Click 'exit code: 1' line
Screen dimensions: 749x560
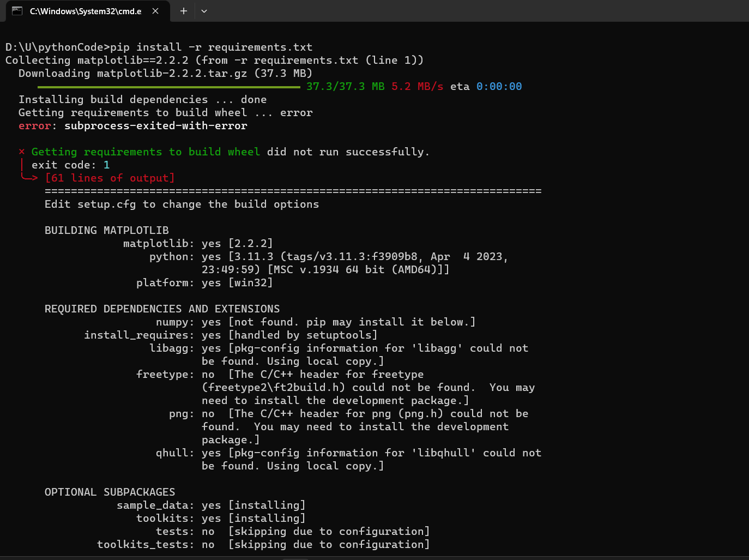click(x=71, y=165)
